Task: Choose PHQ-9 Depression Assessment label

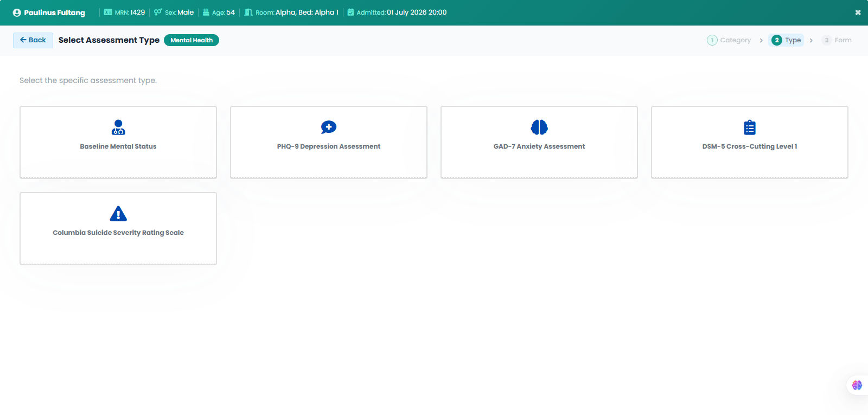Action: [329, 146]
